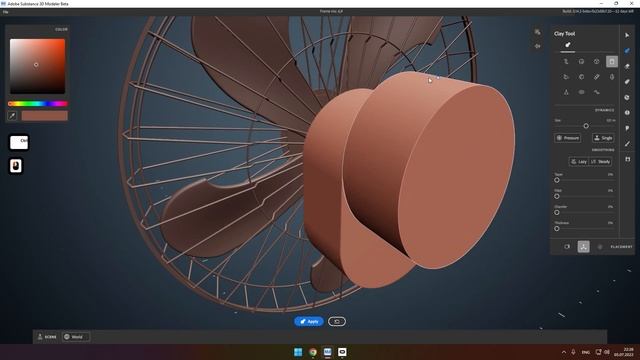Select second brush shape in second row
The image size is (640, 360).
coord(581,77)
